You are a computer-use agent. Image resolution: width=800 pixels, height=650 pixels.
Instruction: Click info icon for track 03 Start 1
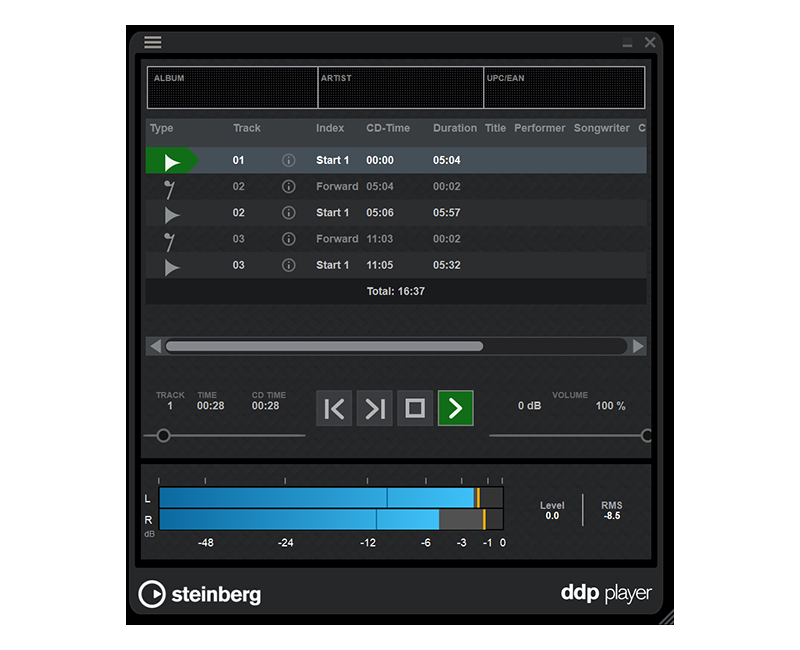289,266
